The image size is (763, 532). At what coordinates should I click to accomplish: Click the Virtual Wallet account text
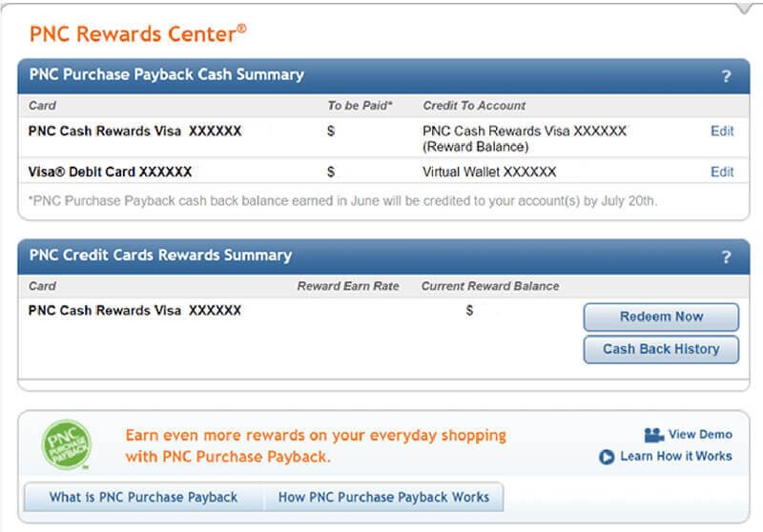tap(488, 172)
